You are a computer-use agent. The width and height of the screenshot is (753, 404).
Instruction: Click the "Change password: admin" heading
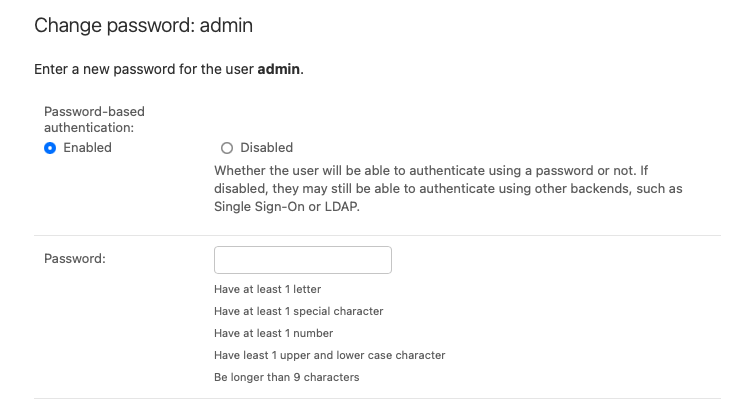coord(143,26)
